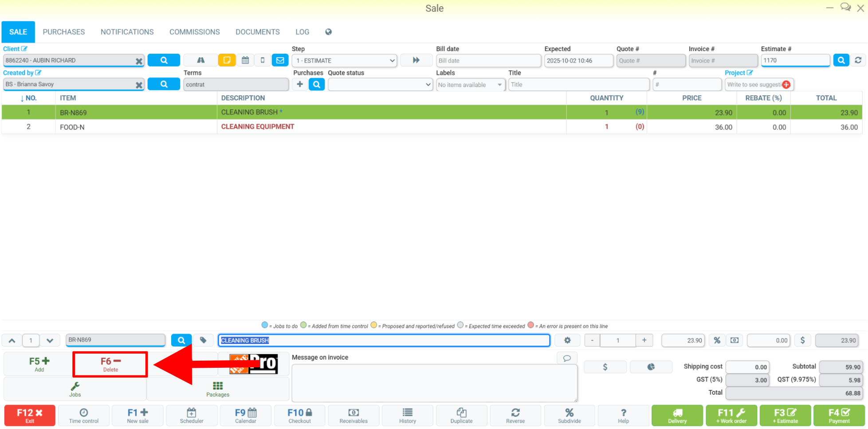Expand the Labels dropdown showing No items available
This screenshot has height=429, width=868.
[x=470, y=84]
